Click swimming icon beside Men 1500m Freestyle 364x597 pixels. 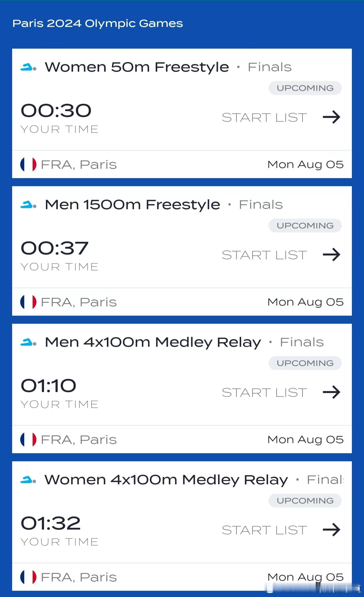28,205
